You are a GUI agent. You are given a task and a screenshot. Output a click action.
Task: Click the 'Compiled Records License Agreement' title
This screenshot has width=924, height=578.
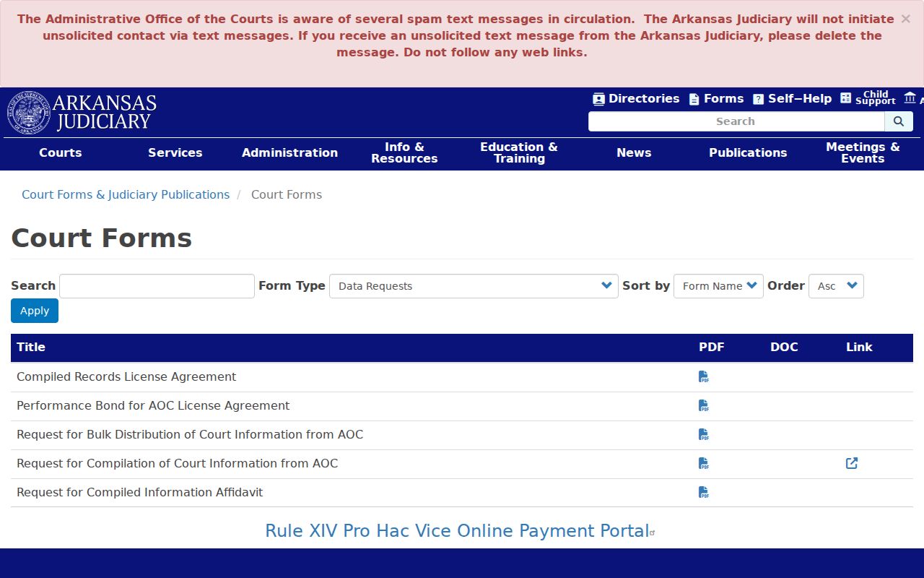(x=126, y=377)
